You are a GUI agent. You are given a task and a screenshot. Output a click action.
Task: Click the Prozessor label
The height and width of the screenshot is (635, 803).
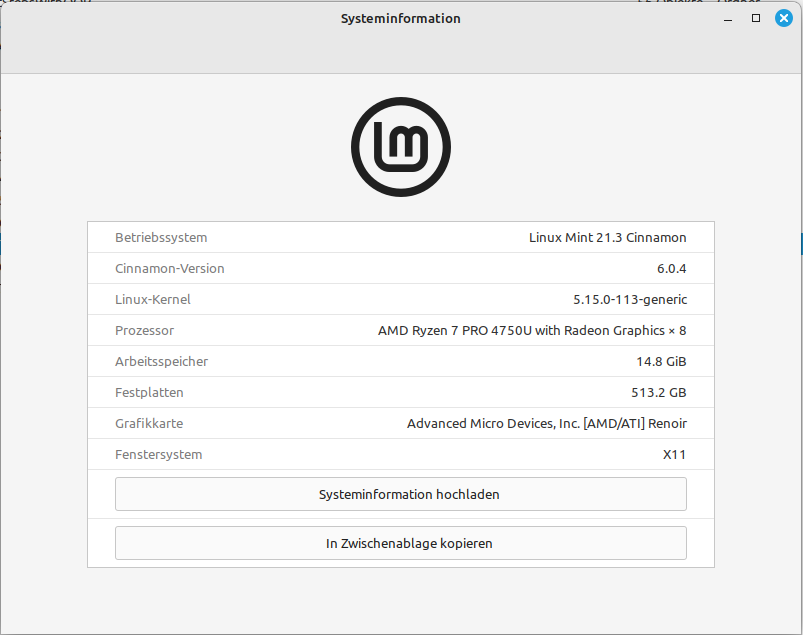pyautogui.click(x=144, y=331)
